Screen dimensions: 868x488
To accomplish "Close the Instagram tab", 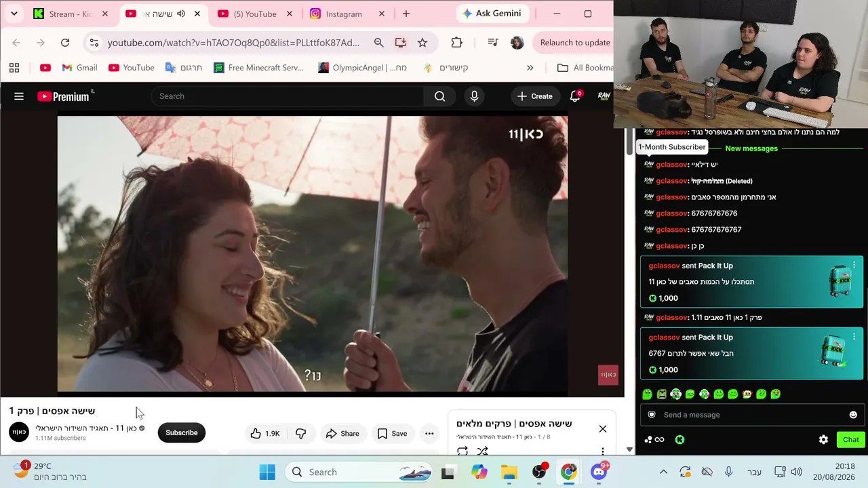I will pos(382,14).
